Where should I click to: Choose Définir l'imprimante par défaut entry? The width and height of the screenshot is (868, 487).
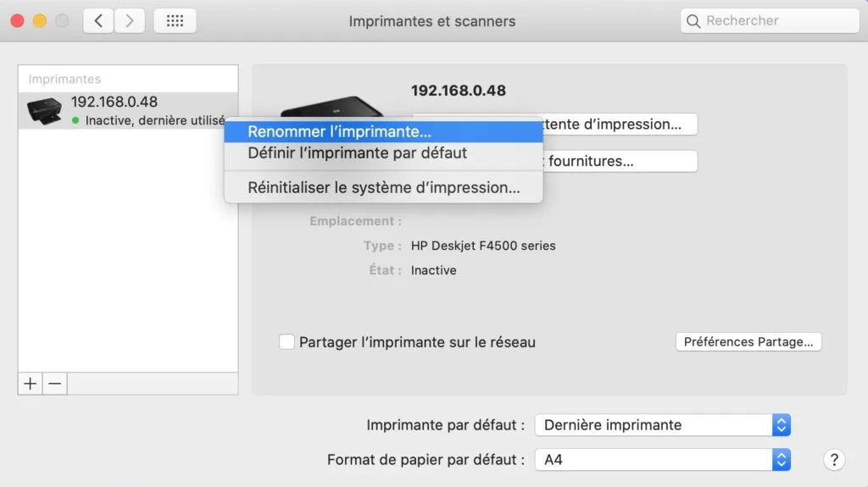383,153
